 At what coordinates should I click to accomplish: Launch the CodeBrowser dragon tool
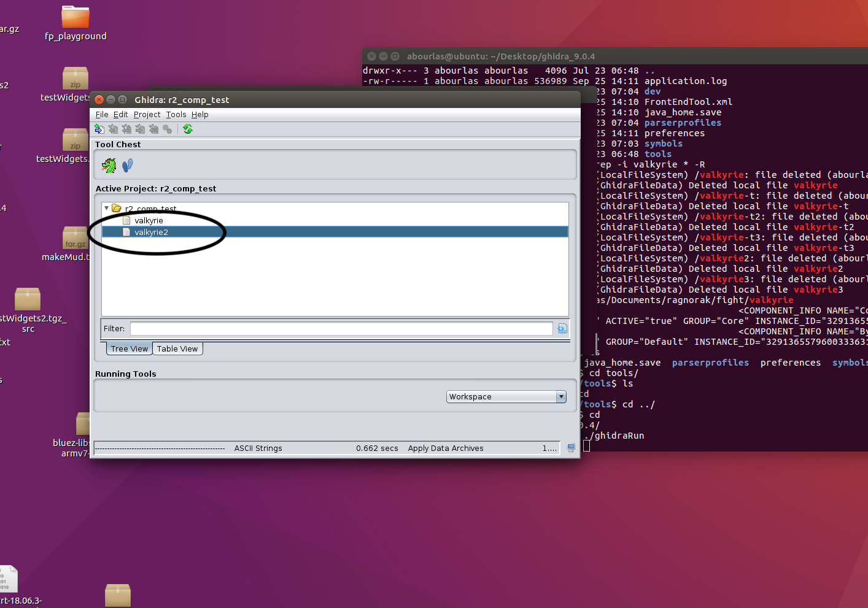109,164
